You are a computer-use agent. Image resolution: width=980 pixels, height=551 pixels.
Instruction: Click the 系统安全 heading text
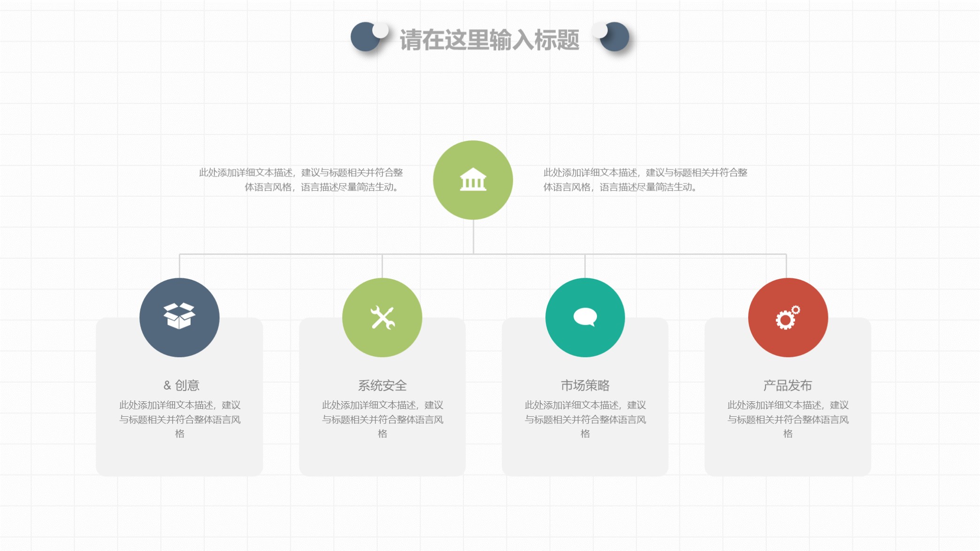[x=382, y=384]
